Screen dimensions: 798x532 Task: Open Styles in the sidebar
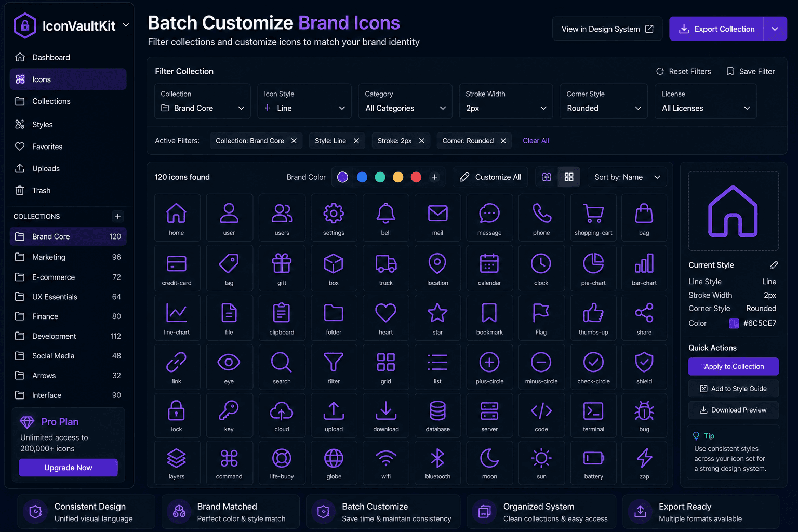tap(68, 125)
